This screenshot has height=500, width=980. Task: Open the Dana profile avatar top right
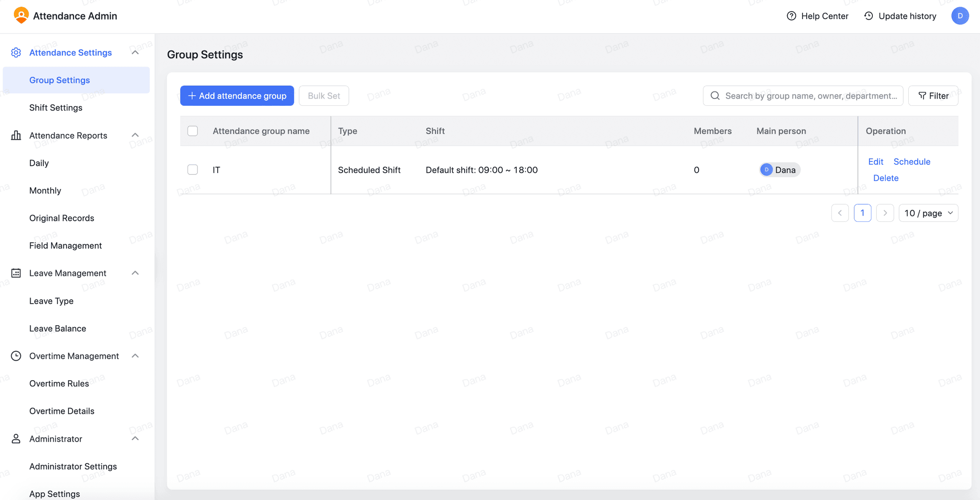960,16
